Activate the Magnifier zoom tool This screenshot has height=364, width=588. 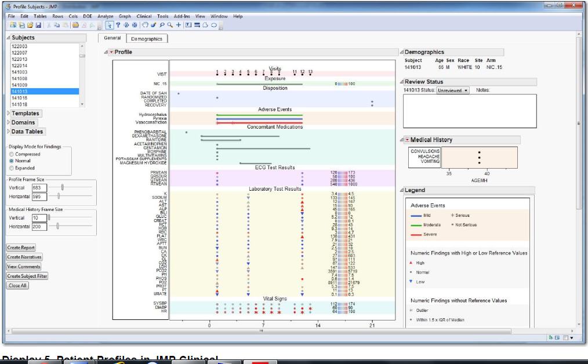pyautogui.click(x=169, y=26)
